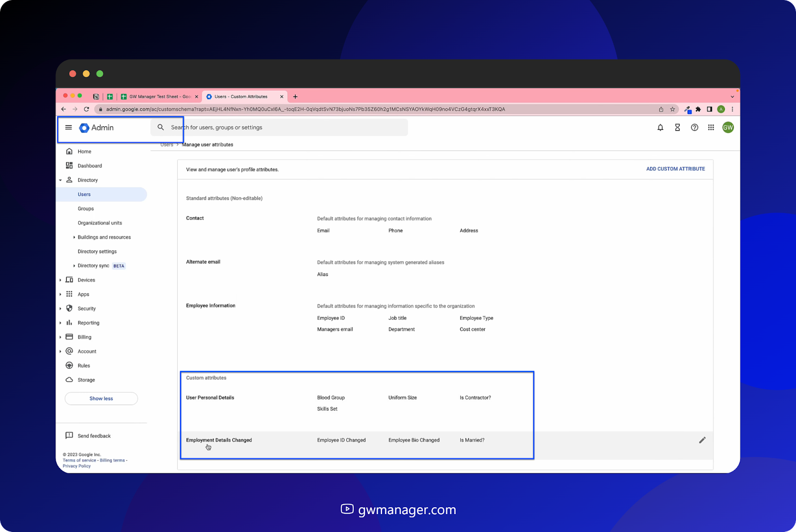Viewport: 796px width, 532px height.
Task: Open the pending tasks hourglass icon
Action: pyautogui.click(x=677, y=127)
